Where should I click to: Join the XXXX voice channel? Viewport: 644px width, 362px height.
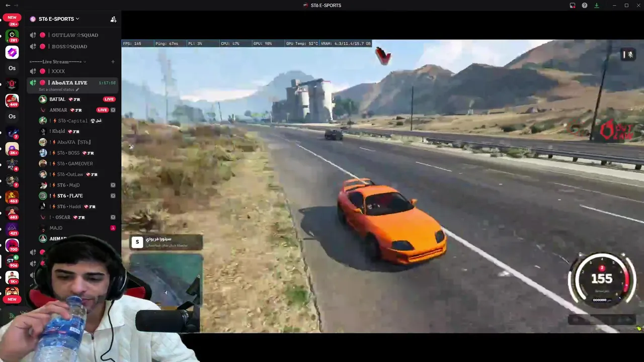(x=73, y=71)
